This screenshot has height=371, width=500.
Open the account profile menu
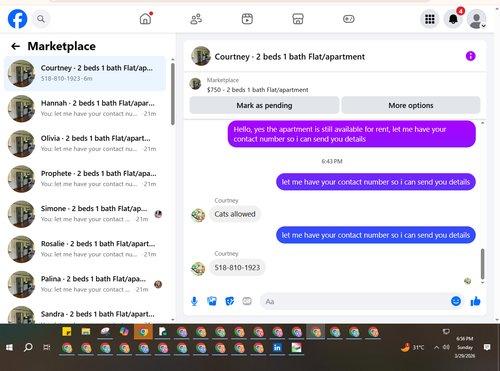(x=476, y=19)
